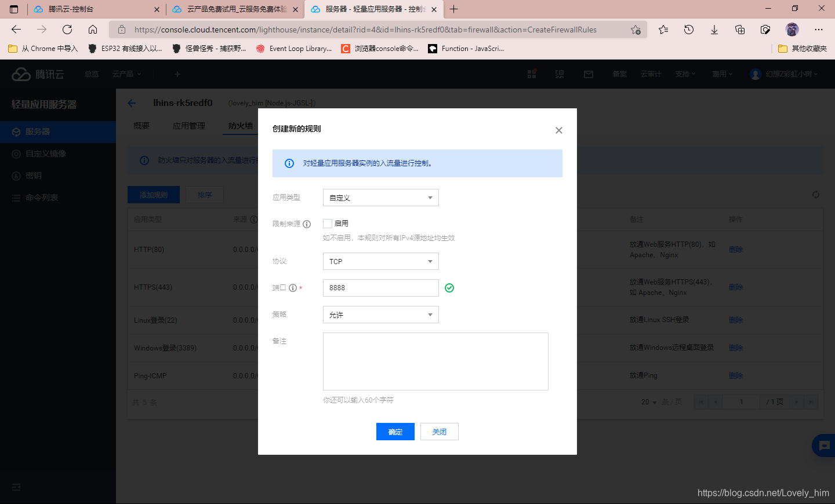This screenshot has height=504, width=835.
Task: Delete the HTTP(80) rule
Action: [736, 250]
